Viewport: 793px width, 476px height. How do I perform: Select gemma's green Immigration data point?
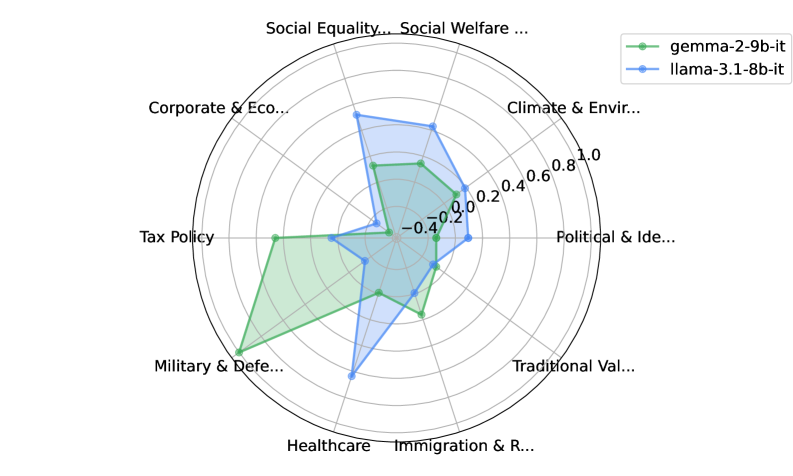coord(421,315)
